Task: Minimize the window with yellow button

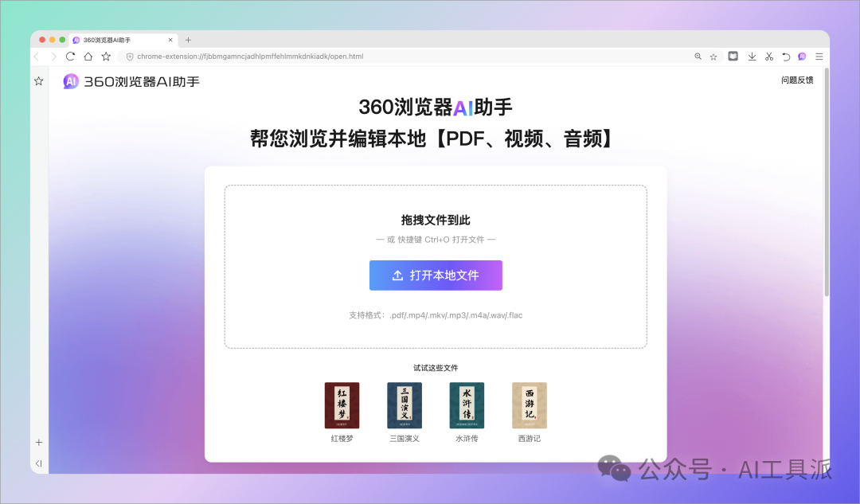Action: 52,40
